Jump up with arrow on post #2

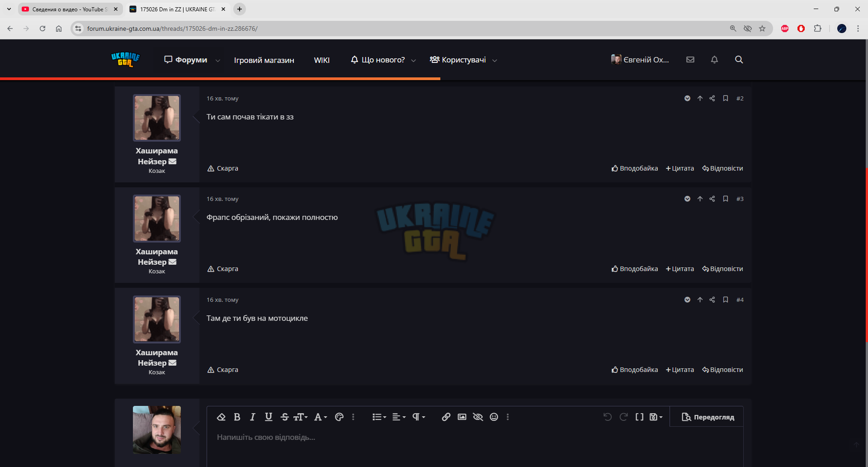[700, 98]
